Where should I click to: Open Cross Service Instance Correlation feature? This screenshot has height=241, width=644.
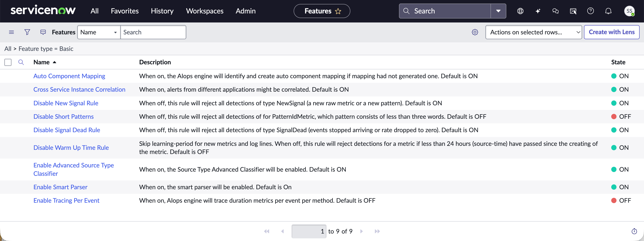pos(79,89)
